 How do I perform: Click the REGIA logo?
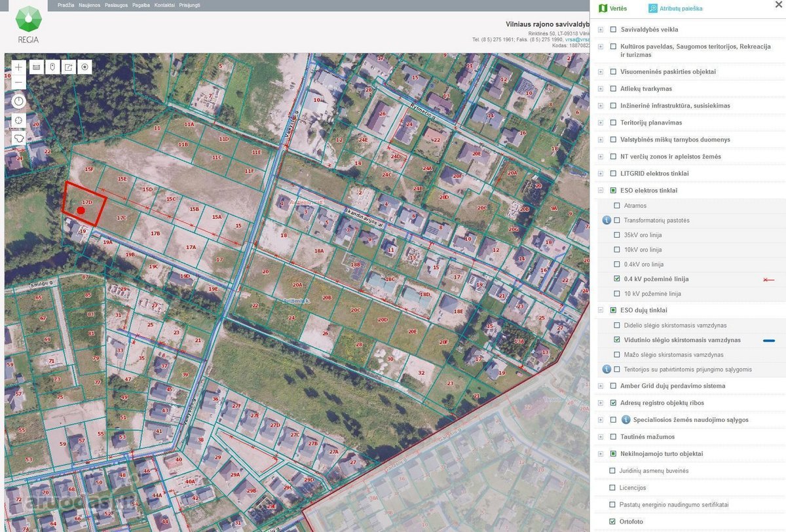coord(28,25)
